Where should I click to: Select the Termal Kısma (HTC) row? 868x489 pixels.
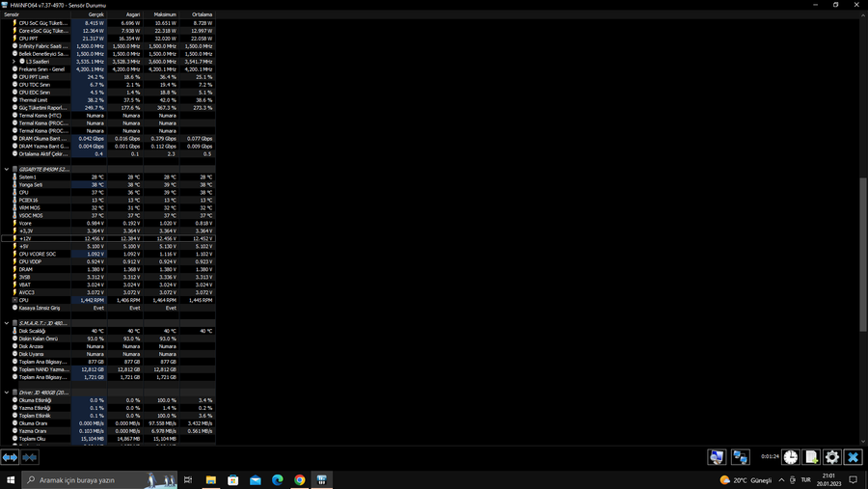tap(108, 115)
